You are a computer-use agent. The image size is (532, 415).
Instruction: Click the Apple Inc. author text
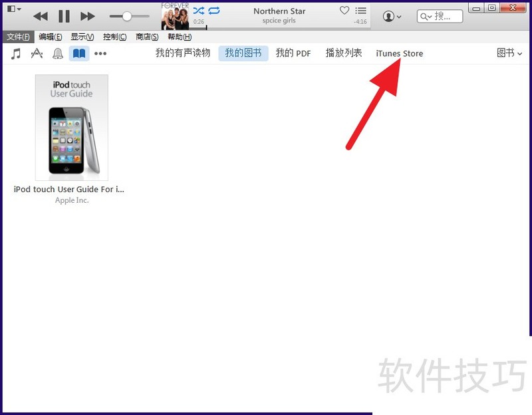72,200
